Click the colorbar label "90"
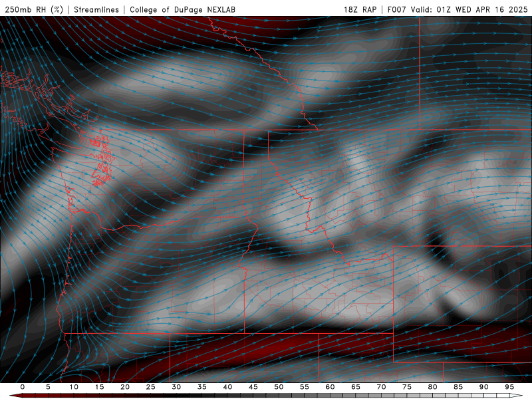 483,387
